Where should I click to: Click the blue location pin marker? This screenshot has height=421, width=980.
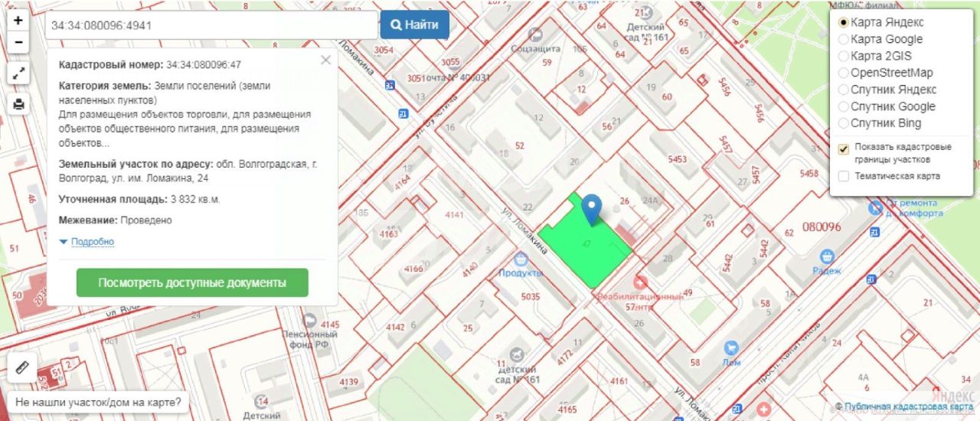tap(591, 209)
